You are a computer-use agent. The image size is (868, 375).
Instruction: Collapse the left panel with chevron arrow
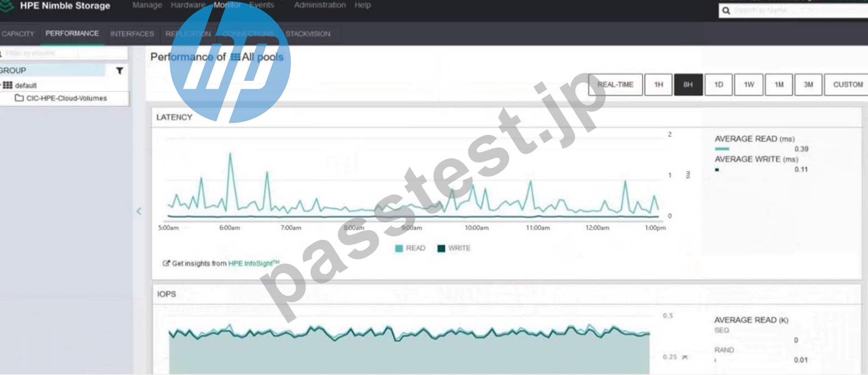pos(139,211)
